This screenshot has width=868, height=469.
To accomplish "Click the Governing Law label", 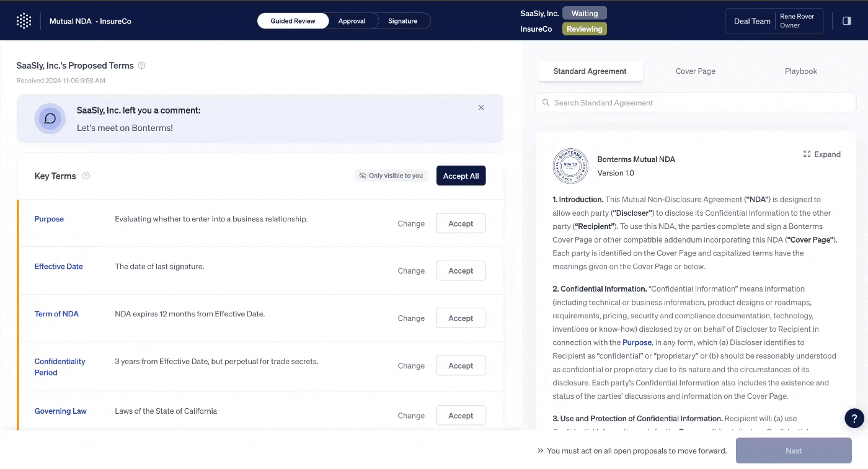I will [60, 411].
